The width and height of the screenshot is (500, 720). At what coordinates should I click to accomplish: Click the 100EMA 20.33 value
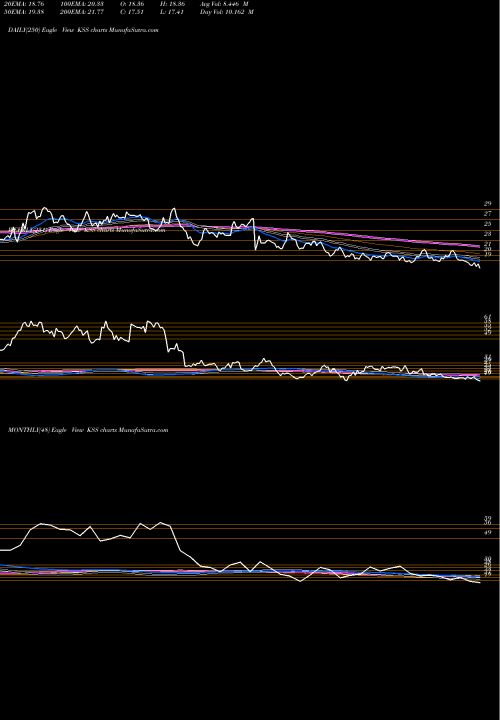pos(82,3)
